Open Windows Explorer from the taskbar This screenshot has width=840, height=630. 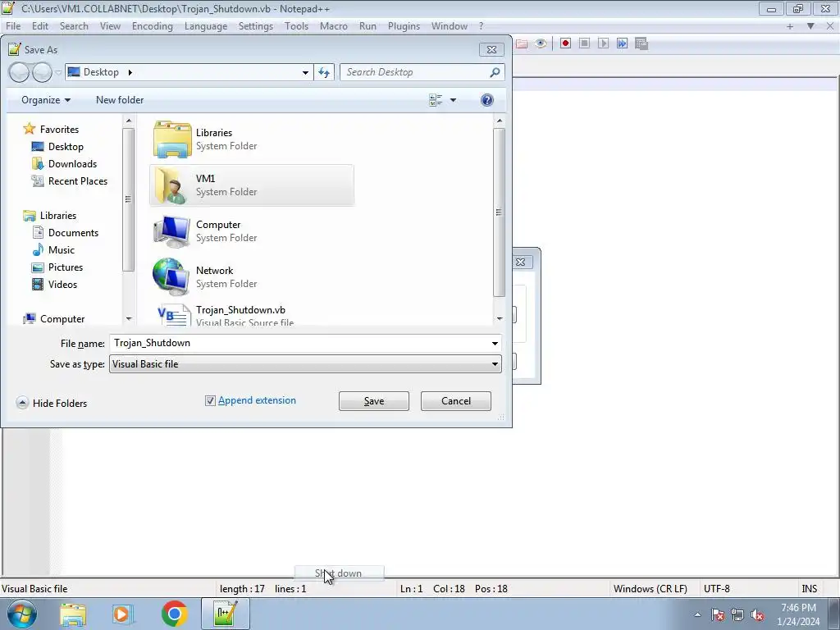click(73, 614)
